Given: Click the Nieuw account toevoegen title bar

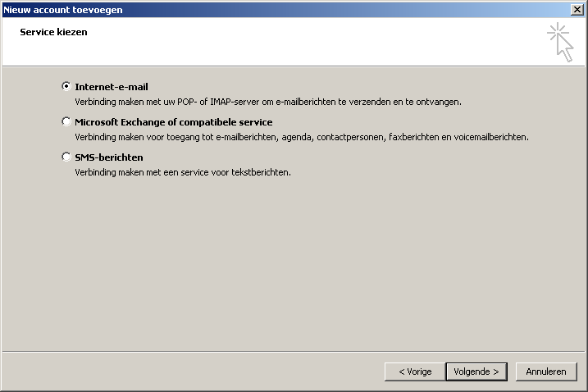Looking at the screenshot, I should [246, 8].
